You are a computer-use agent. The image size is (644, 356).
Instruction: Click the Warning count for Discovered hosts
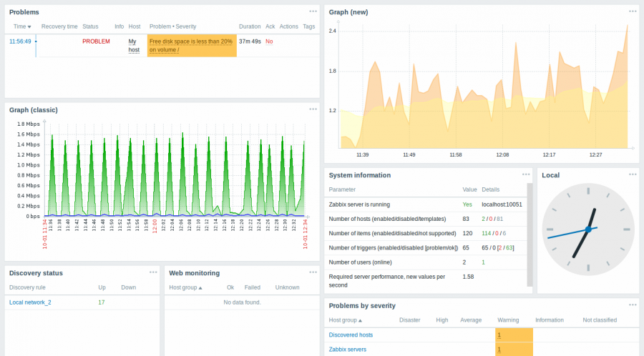click(x=499, y=335)
